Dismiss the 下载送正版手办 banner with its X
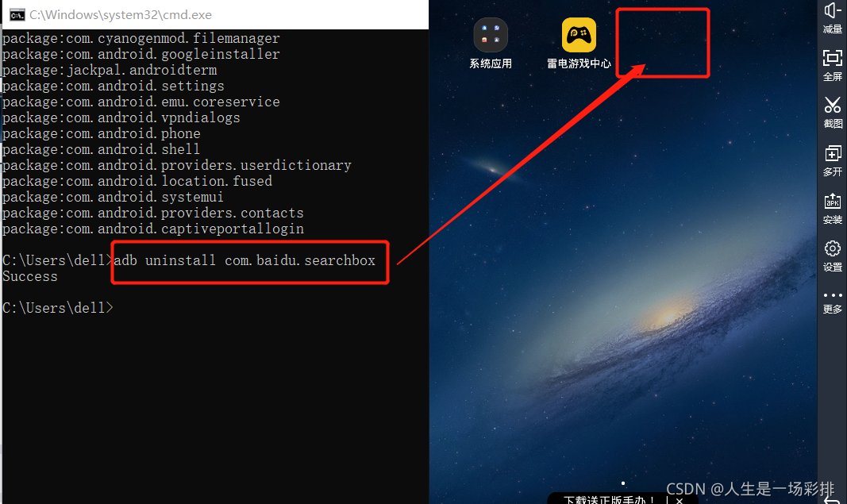This screenshot has height=504, width=847. tap(680, 500)
